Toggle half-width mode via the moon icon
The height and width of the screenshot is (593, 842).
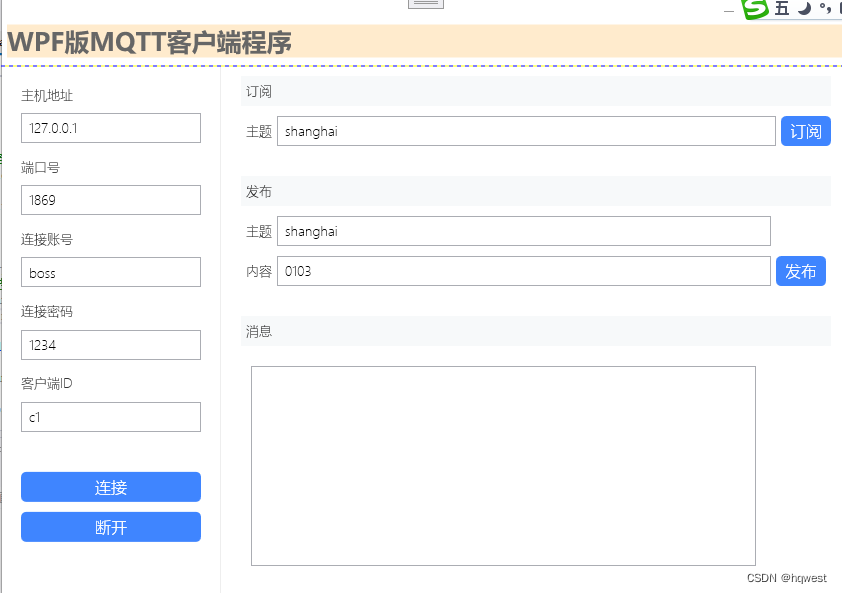coord(804,9)
